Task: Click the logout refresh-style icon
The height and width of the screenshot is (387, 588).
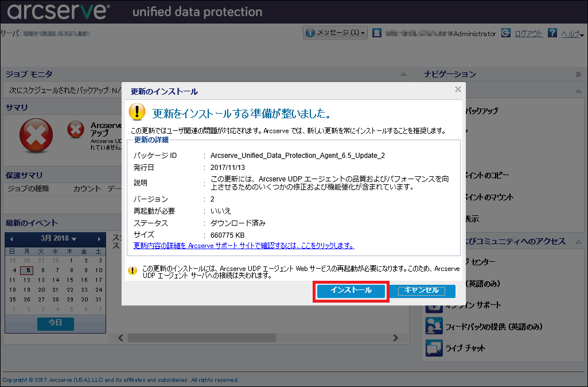Action: (506, 33)
